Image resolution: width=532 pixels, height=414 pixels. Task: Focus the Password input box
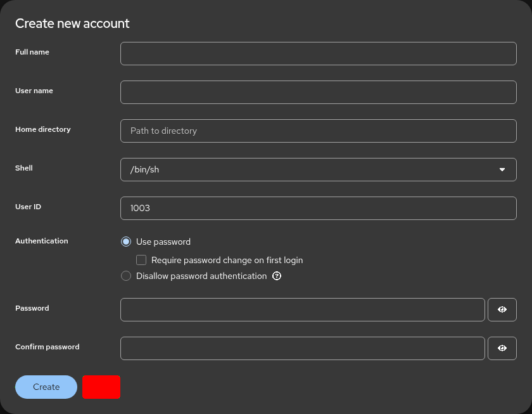303,309
